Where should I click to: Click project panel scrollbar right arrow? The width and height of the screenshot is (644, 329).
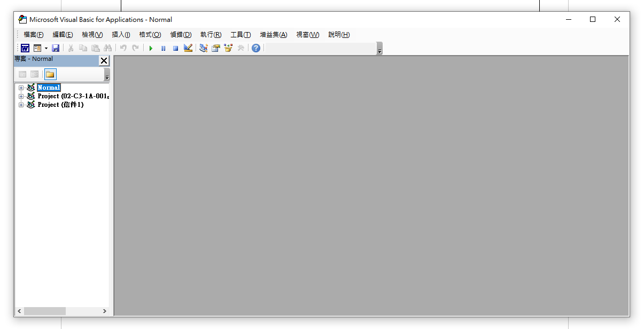(105, 311)
